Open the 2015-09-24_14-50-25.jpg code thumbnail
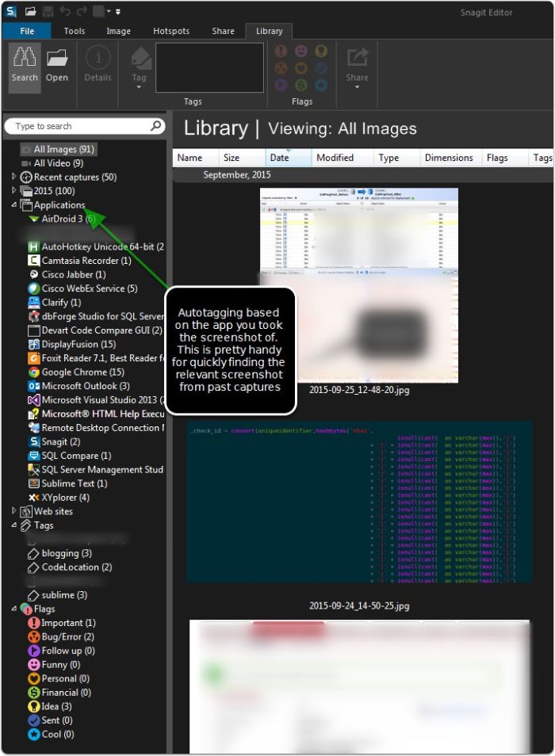 359,502
